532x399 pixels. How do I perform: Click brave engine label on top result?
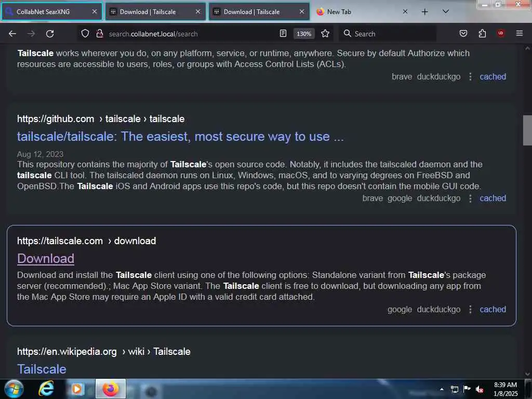(402, 77)
